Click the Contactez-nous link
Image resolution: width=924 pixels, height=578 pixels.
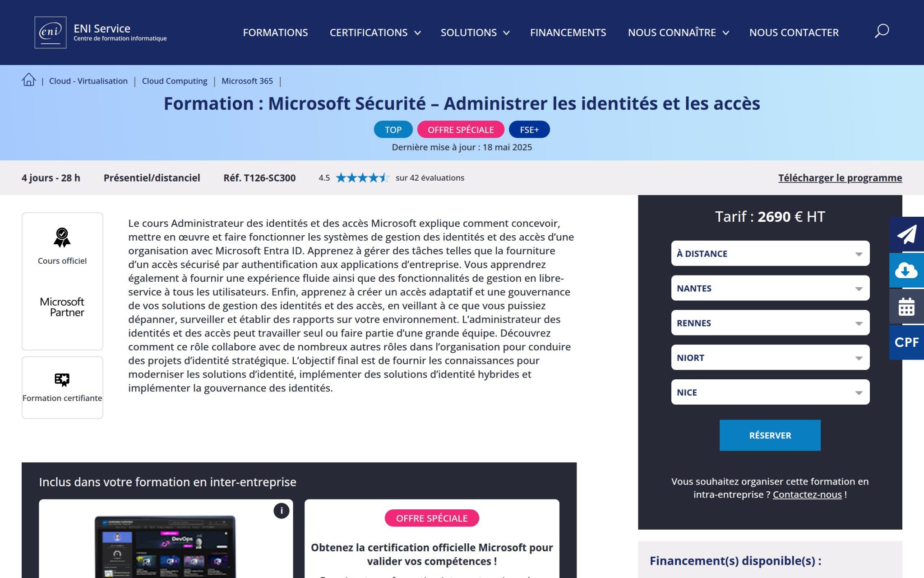[x=807, y=494]
